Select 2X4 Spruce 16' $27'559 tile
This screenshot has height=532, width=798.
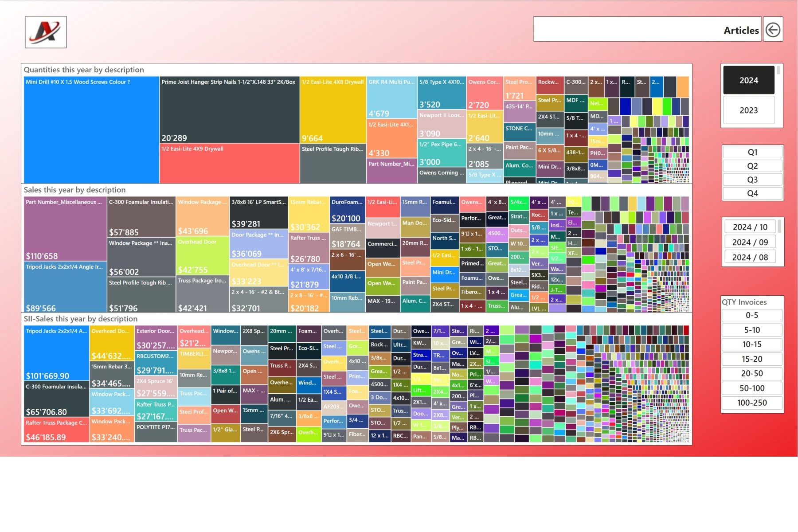156,387
